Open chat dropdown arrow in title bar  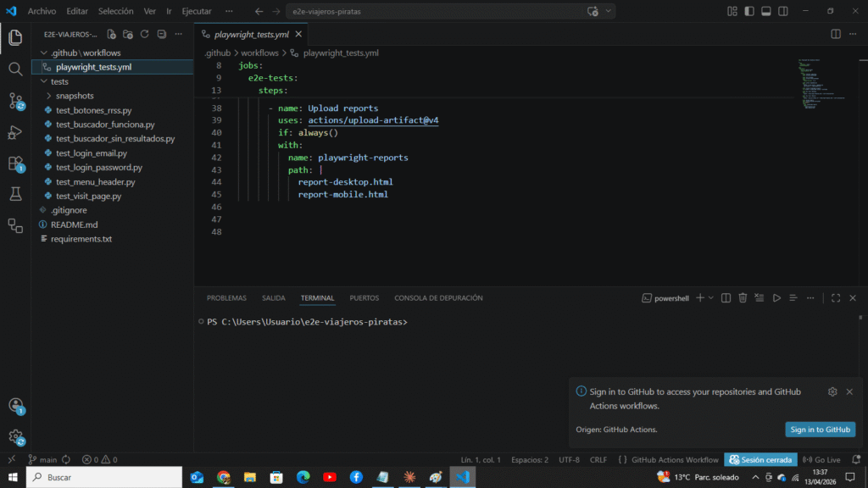608,11
